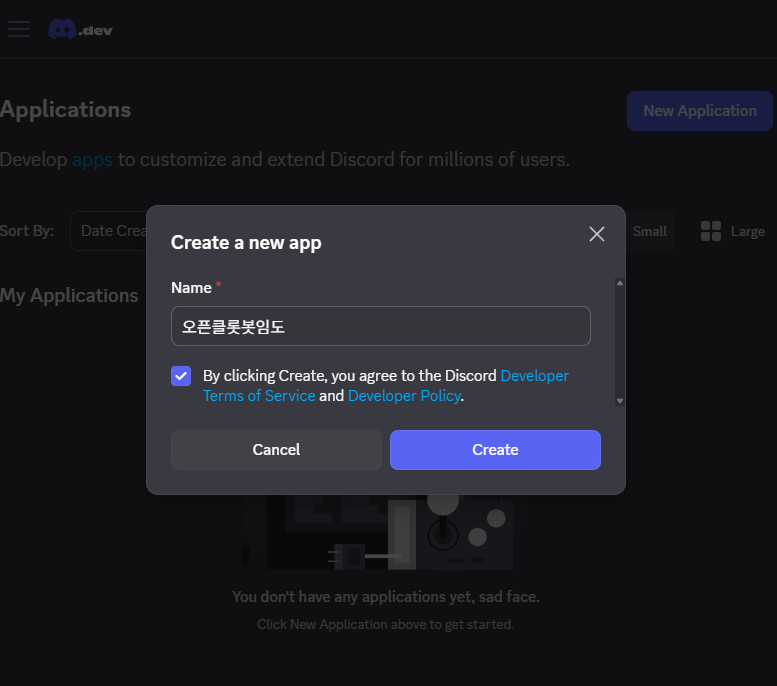Uncheck the Terms of Service agreement checkbox
777x686 pixels.
click(181, 376)
